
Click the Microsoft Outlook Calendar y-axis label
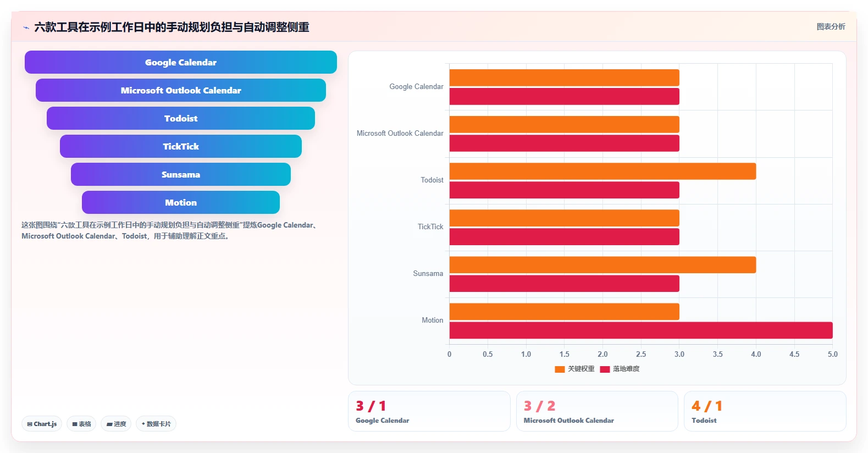tap(400, 134)
